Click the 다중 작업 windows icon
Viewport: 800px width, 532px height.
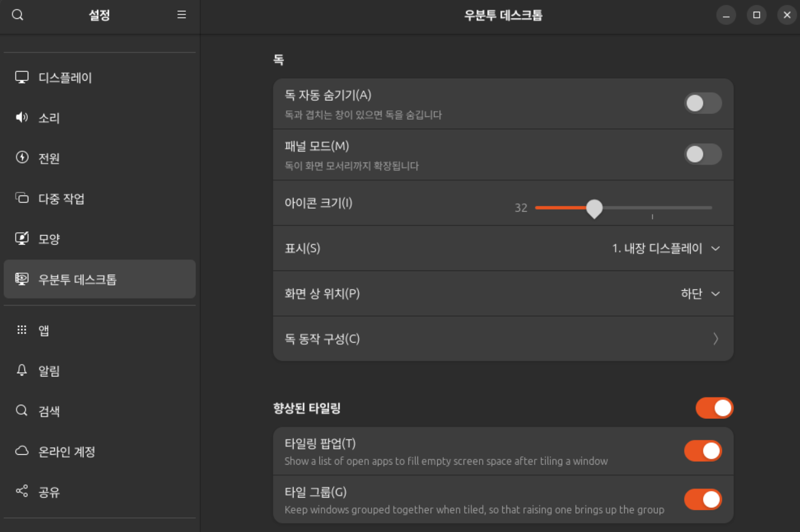pyautogui.click(x=22, y=198)
